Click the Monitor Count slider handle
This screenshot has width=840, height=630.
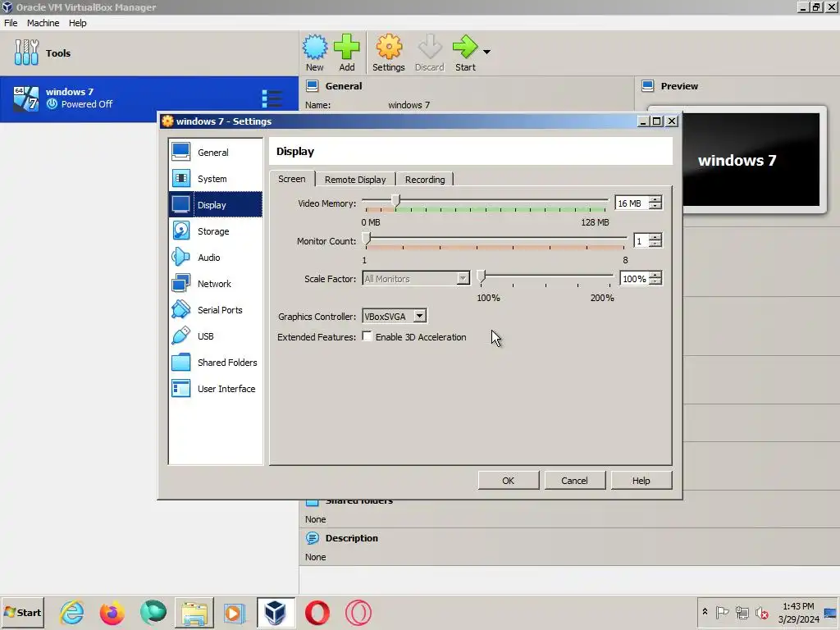[x=367, y=239]
